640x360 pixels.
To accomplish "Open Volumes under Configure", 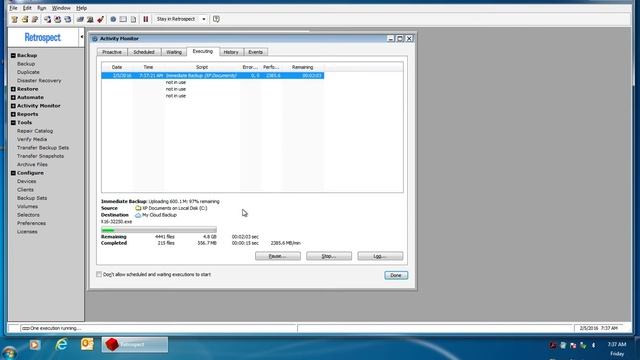I will tap(27, 207).
